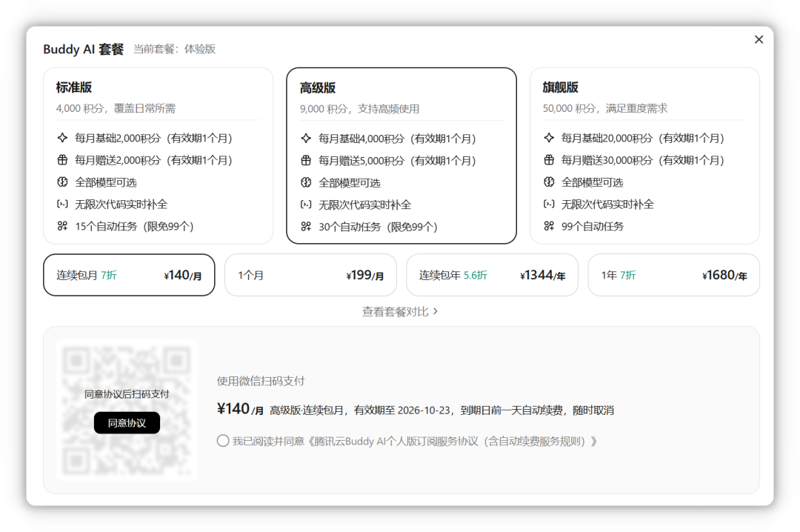The height and width of the screenshot is (532, 800).
Task: Click the chevron next to 查看套餐对比
Action: (x=436, y=311)
